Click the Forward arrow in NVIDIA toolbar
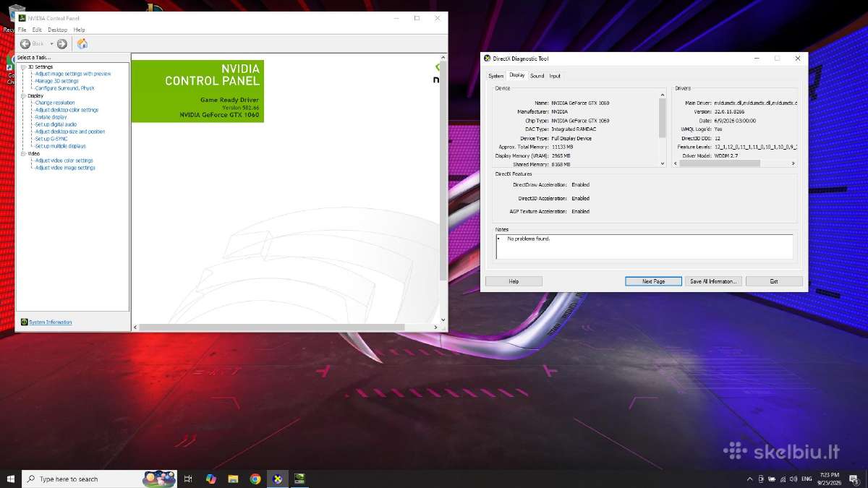This screenshot has width=868, height=488. [x=62, y=44]
